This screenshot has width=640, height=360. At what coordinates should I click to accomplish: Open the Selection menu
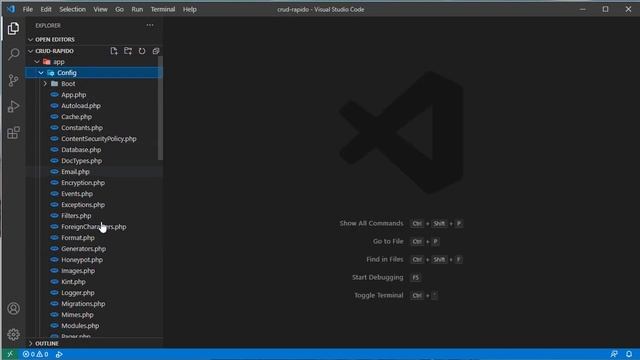73,9
